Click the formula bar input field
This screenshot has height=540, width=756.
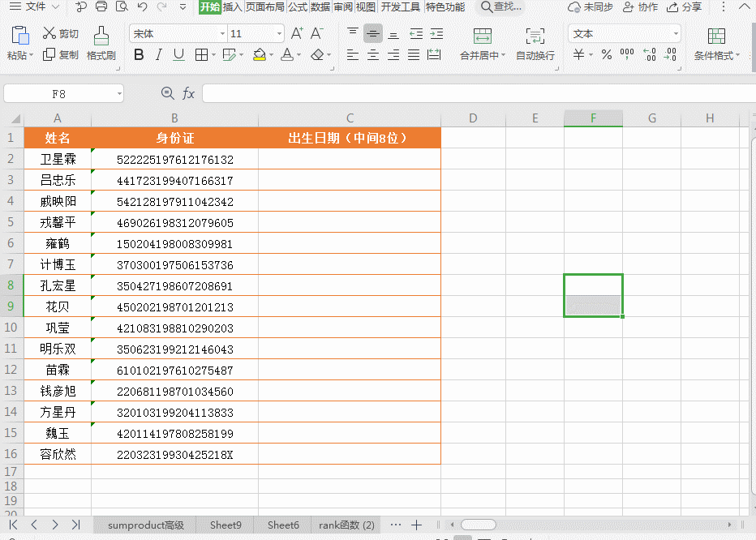click(479, 93)
